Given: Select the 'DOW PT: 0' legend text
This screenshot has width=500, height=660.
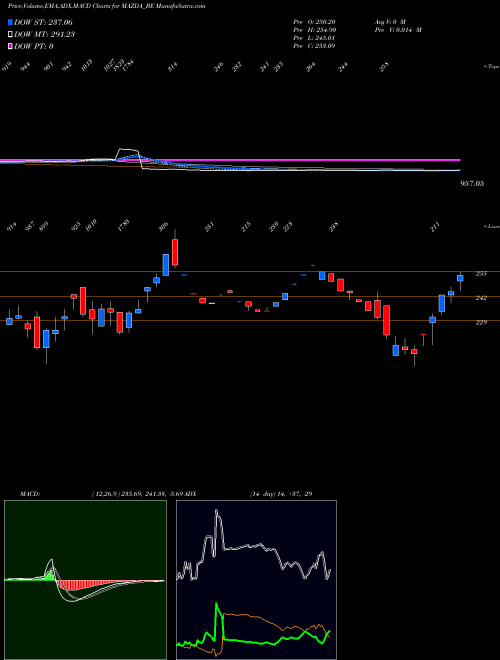Looking at the screenshot, I should 34,46.
